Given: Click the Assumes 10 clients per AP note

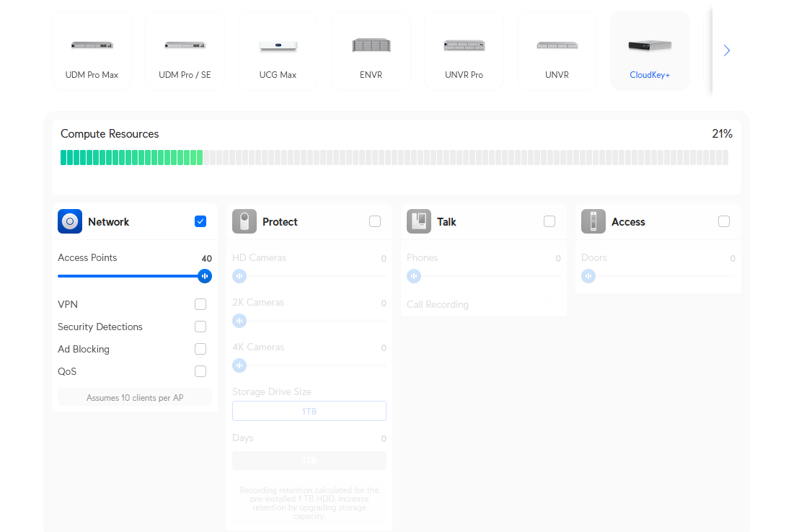Looking at the screenshot, I should (x=135, y=397).
